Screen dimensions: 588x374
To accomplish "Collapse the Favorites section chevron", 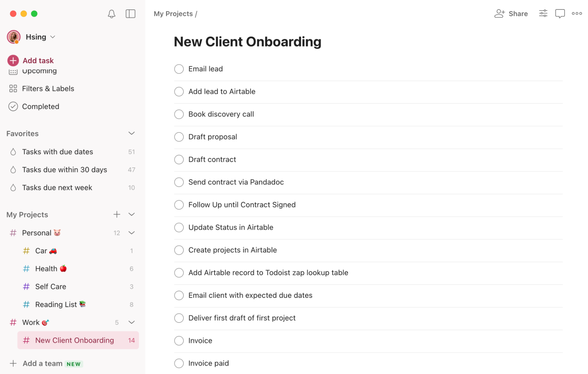I will [131, 134].
